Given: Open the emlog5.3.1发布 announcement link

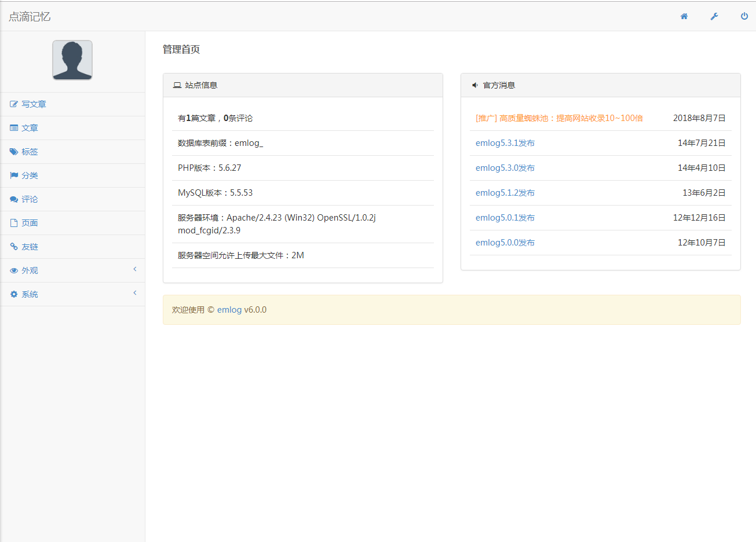Looking at the screenshot, I should pyautogui.click(x=505, y=143).
